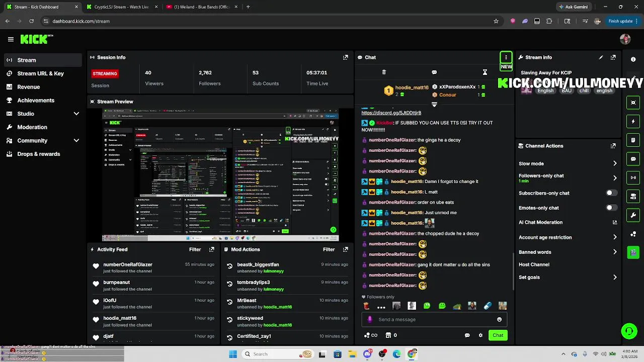Open the emoji picker in the message box
Viewport: 644px width, 362px height.
[x=499, y=319]
